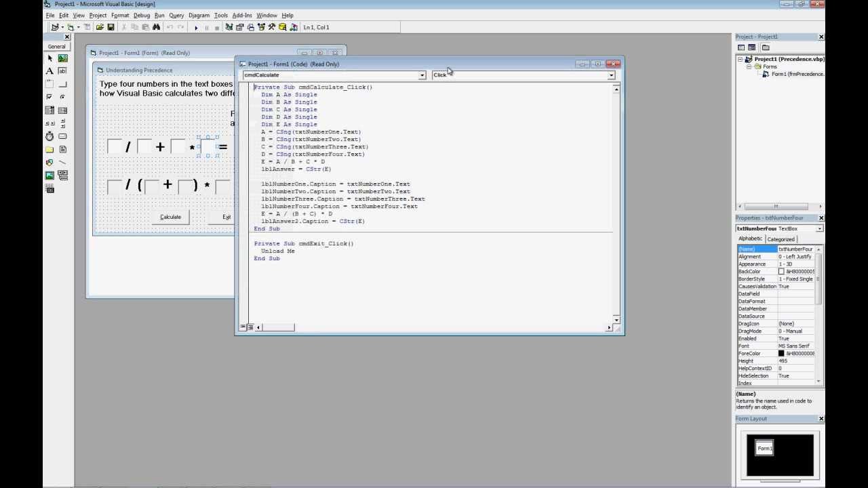Screen dimensions: 868x488
Task: Click the Add Form toolbar icon
Action: point(71,27)
